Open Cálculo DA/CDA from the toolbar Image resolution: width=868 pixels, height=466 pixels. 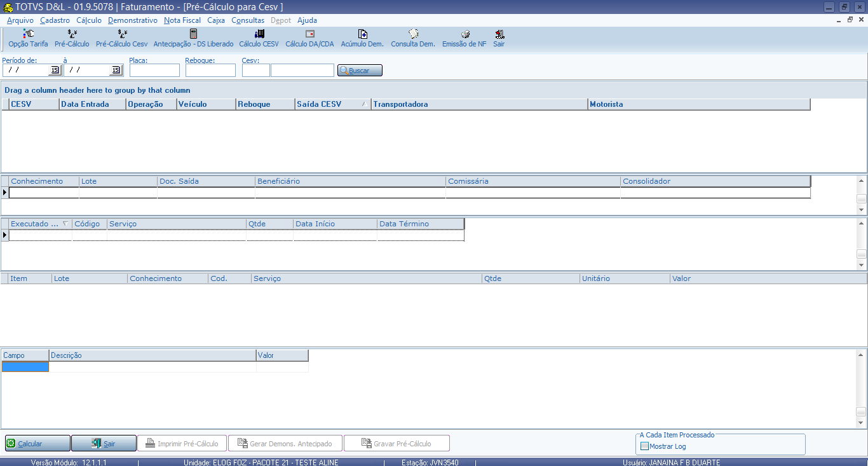click(309, 39)
